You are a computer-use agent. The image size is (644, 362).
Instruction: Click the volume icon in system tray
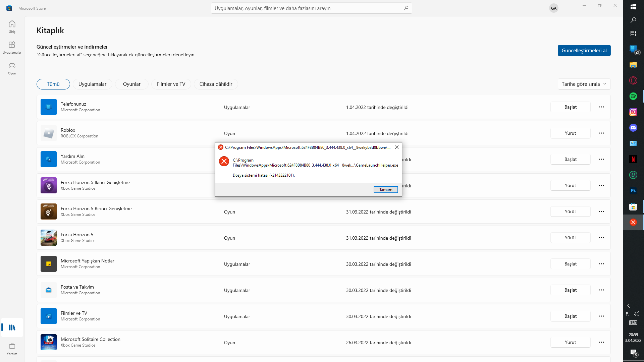tap(637, 314)
